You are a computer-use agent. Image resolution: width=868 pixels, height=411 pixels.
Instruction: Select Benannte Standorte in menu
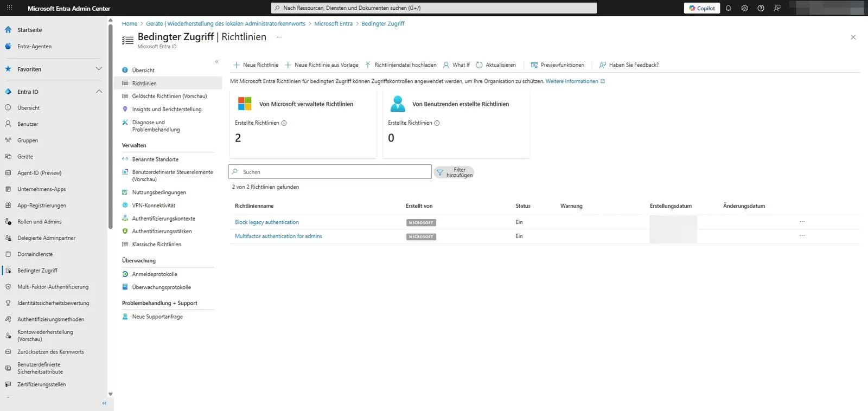pos(155,159)
